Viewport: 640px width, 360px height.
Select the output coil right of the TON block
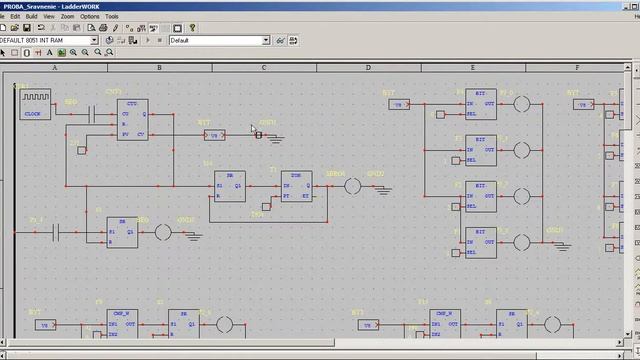point(353,186)
